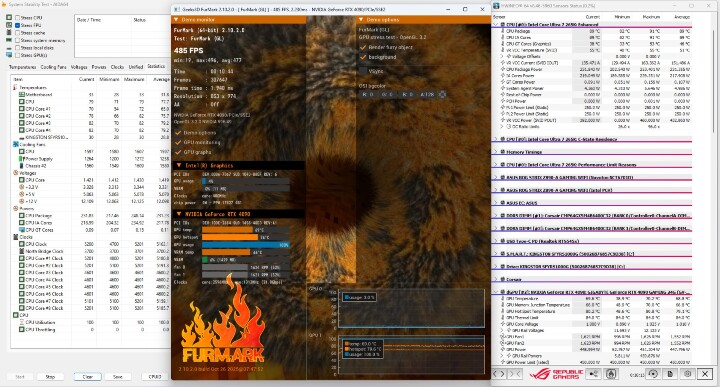Switch to AIDA64 Temperatures tab
The width and height of the screenshot is (720, 387).
pyautogui.click(x=22, y=67)
